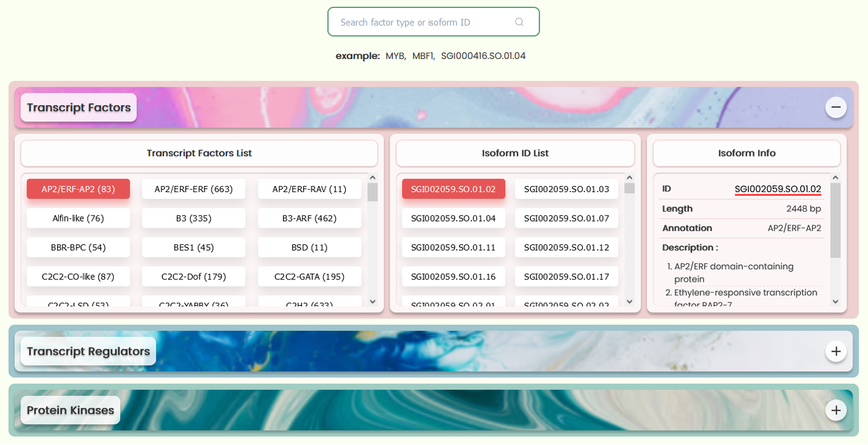Click the example term MYB
Image resolution: width=868 pixels, height=445 pixels.
tap(395, 56)
